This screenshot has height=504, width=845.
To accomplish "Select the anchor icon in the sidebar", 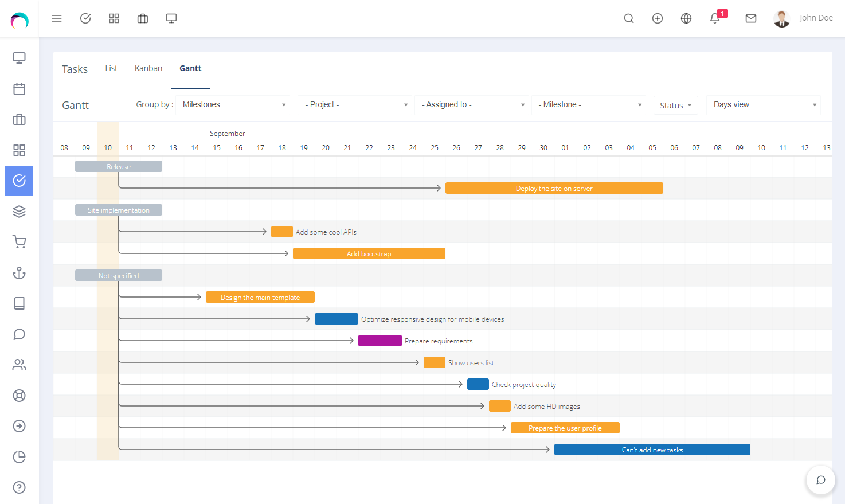I will 19,273.
